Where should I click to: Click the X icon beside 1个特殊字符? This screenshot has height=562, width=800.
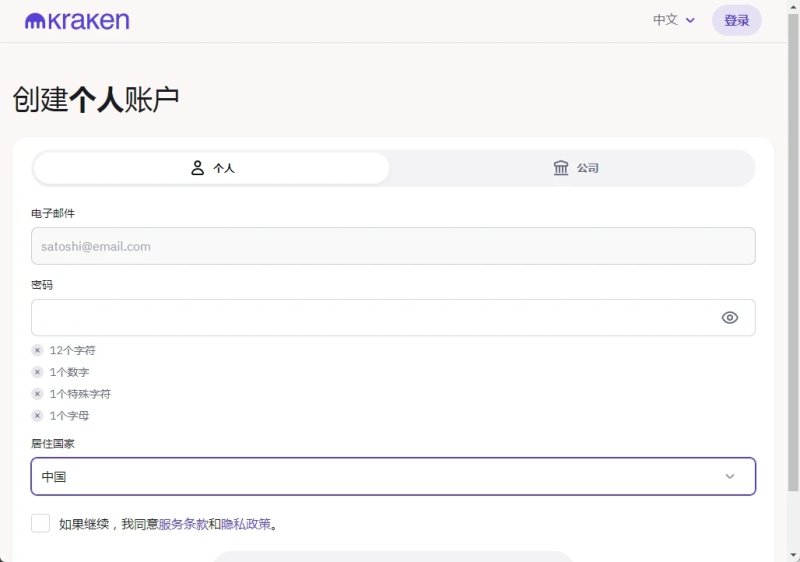(37, 394)
